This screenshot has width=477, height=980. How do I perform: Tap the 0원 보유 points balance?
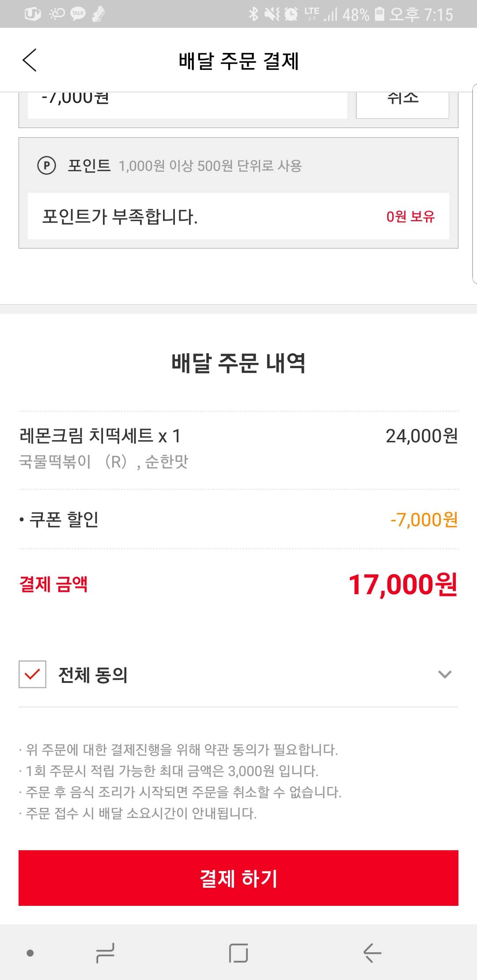click(x=410, y=216)
